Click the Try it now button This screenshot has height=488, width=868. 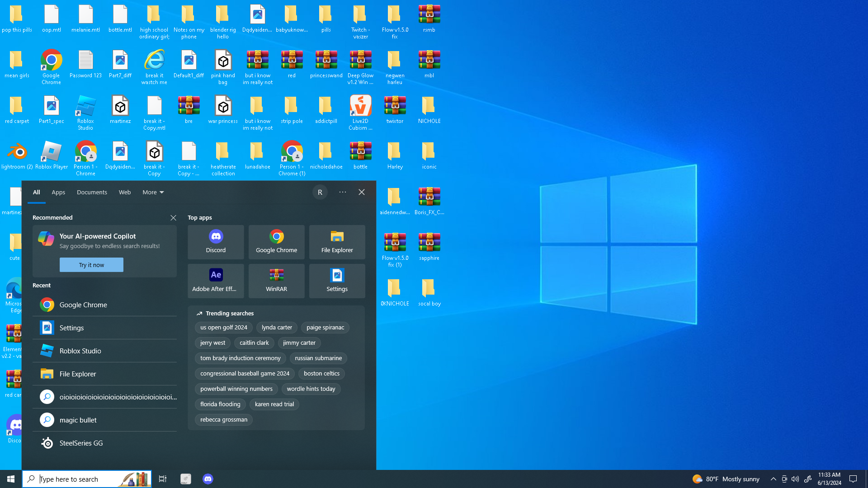click(x=91, y=265)
